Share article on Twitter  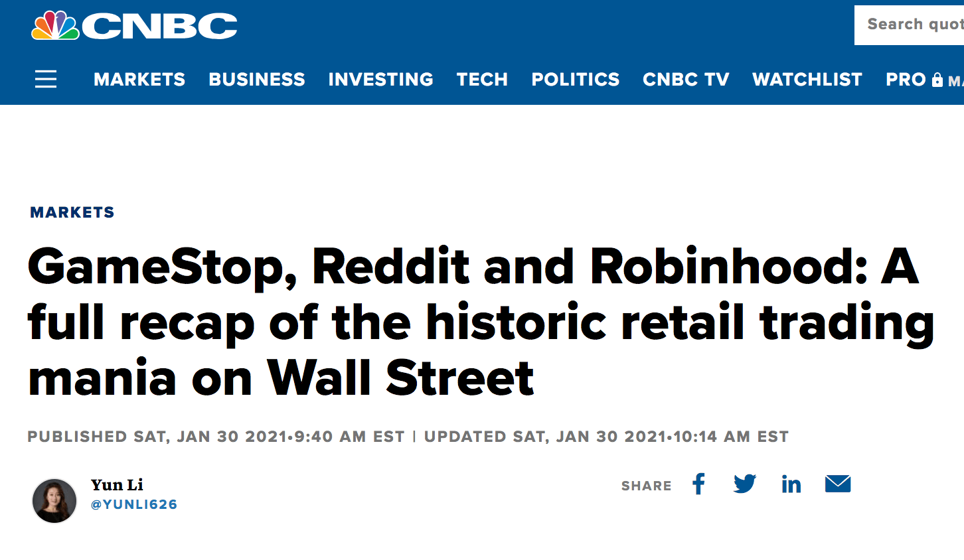pos(745,484)
